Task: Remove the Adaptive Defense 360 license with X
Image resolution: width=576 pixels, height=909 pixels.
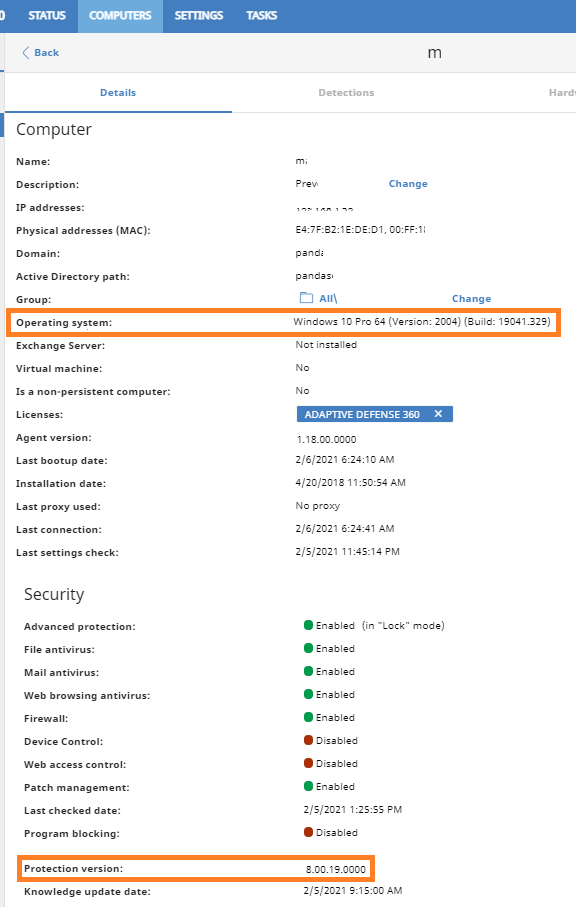Action: (438, 414)
